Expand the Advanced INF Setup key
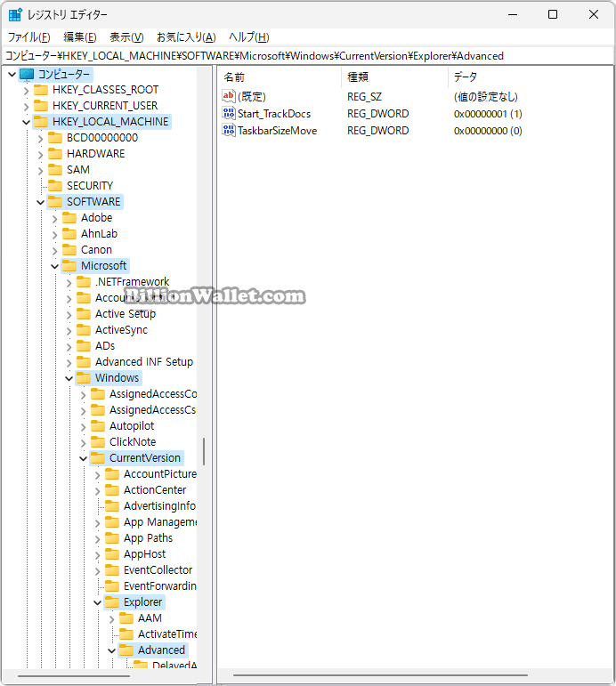 pyautogui.click(x=69, y=363)
